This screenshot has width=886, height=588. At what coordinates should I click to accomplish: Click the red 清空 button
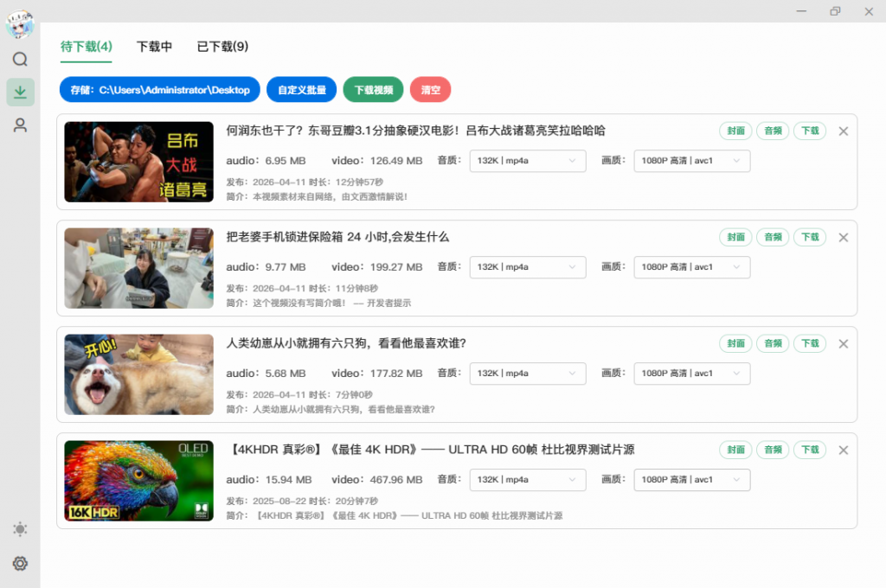tap(431, 90)
